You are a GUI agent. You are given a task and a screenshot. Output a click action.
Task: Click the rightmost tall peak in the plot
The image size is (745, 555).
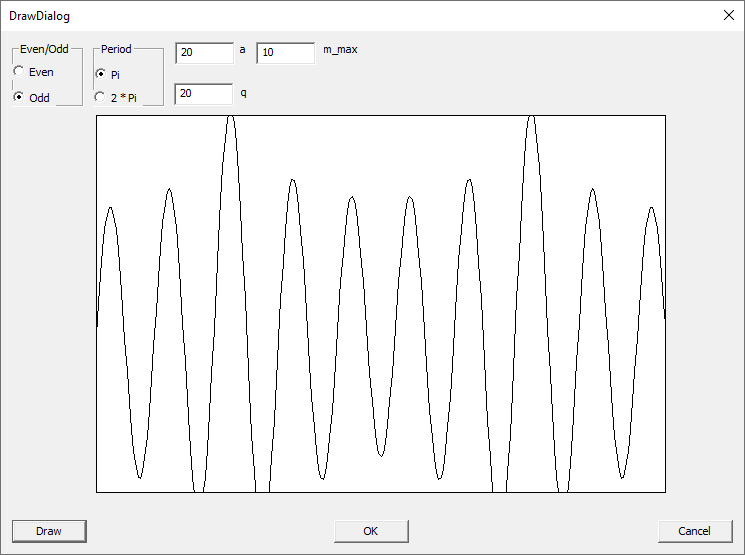[x=532, y=120]
